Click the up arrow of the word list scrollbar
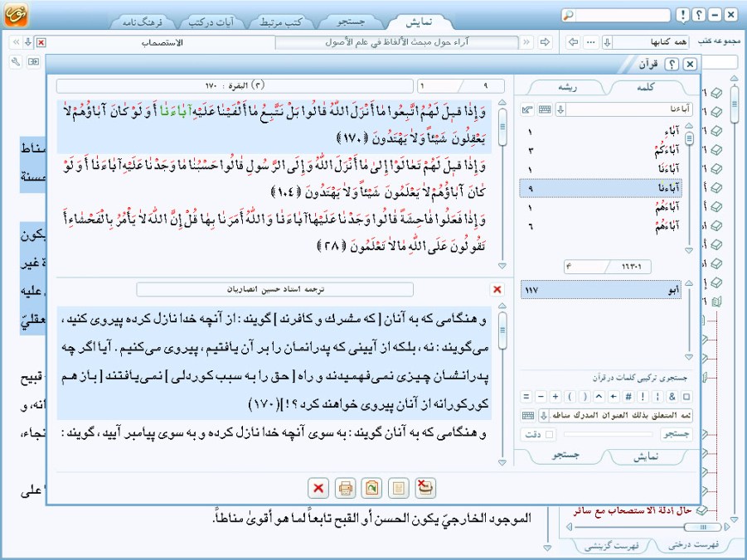This screenshot has width=747, height=560. 689,126
